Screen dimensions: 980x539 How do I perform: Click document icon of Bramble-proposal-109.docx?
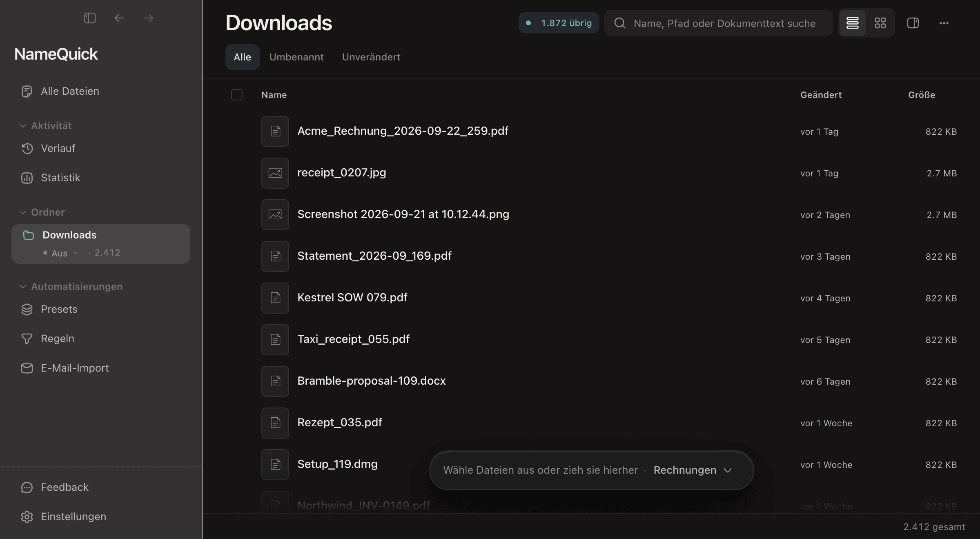coord(275,381)
